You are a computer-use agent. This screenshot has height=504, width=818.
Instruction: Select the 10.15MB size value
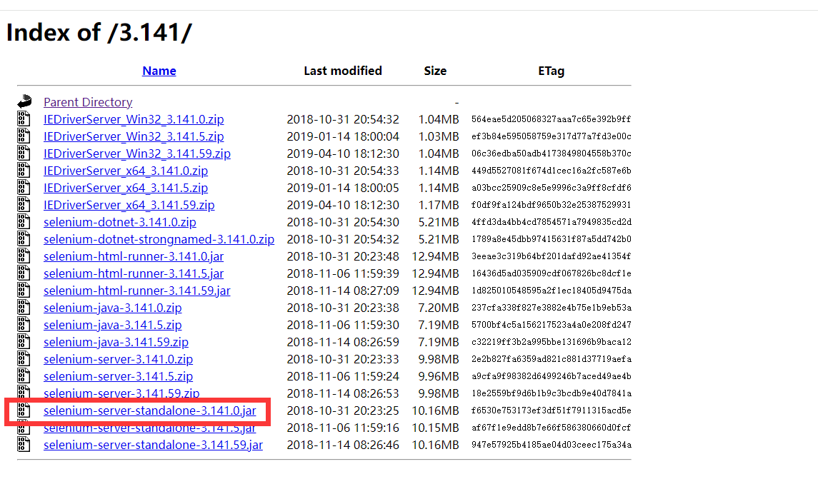point(435,428)
